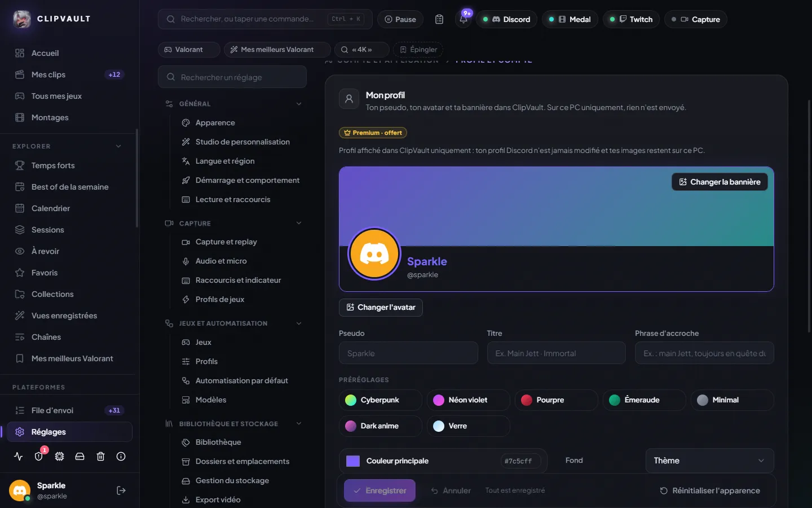Click the logout icon beside Sparkle
This screenshot has width=812, height=508.
(121, 491)
